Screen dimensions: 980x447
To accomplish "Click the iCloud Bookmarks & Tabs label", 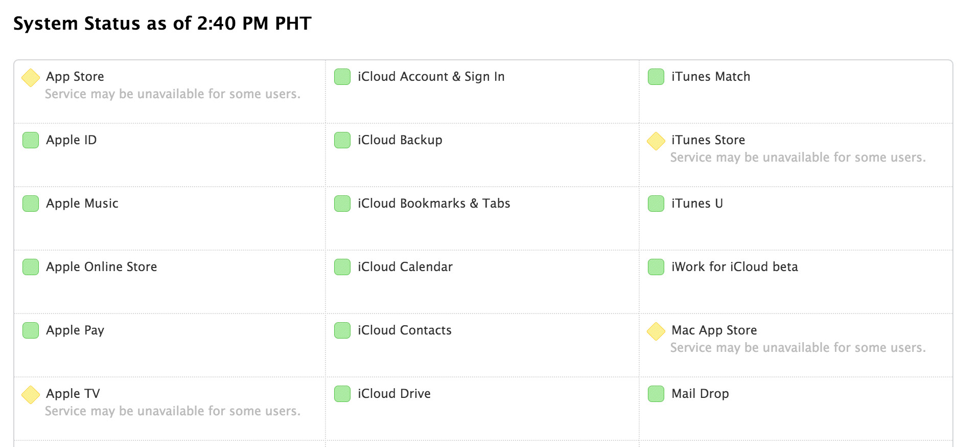I will pyautogui.click(x=433, y=204).
